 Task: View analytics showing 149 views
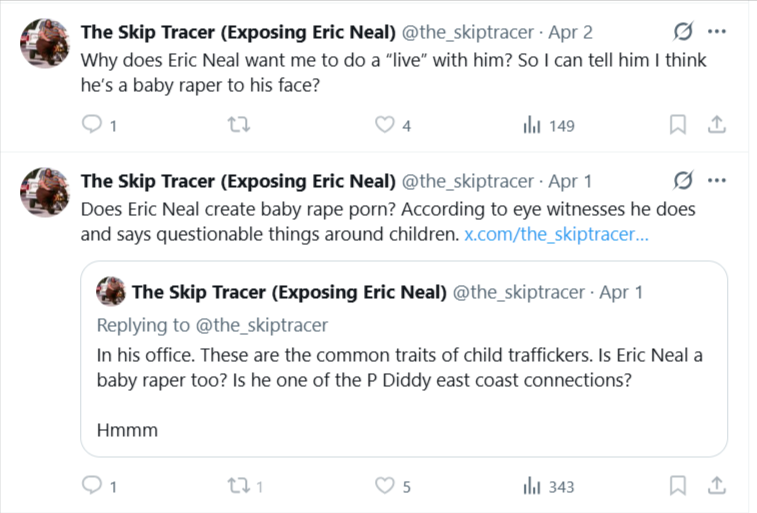pos(534,125)
